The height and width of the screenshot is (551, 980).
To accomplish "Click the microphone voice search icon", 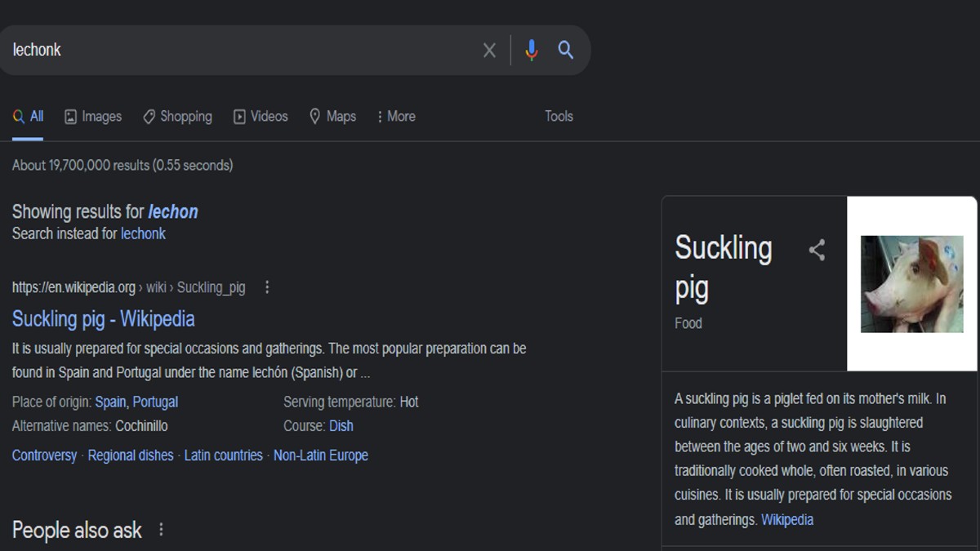I will tap(532, 51).
